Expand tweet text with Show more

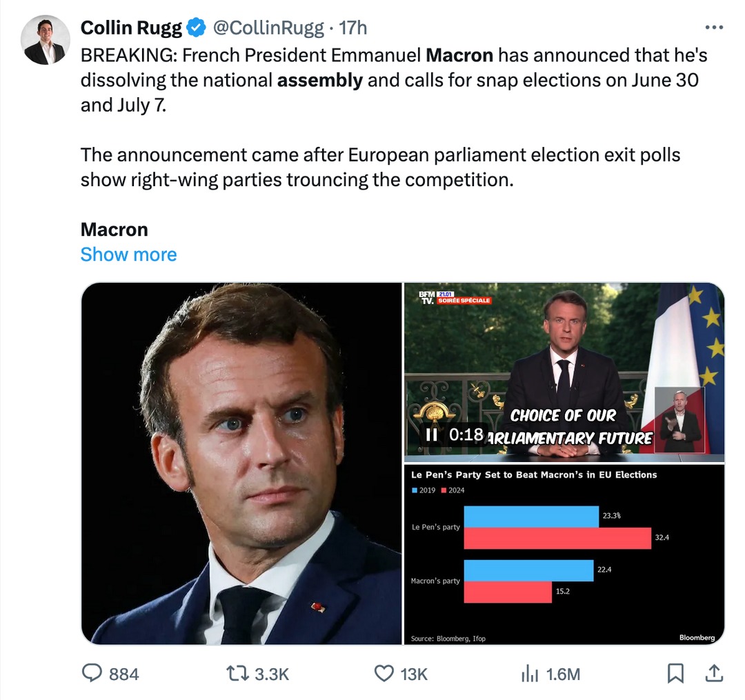pos(128,254)
